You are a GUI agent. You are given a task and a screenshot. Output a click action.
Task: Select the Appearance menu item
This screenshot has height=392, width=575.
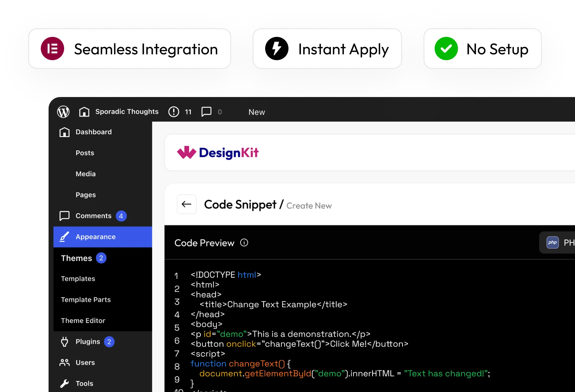pyautogui.click(x=103, y=237)
